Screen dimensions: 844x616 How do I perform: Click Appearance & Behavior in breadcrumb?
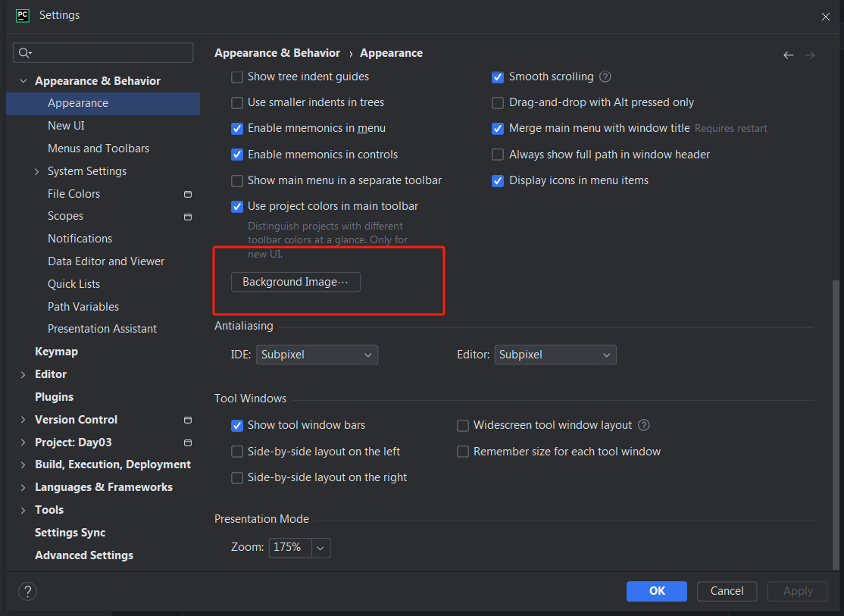(x=277, y=53)
